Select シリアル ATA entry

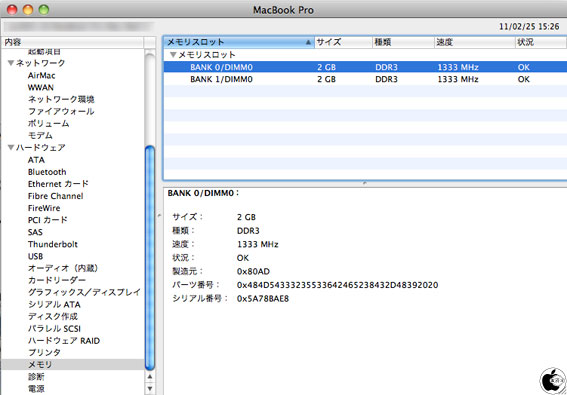[x=54, y=305]
